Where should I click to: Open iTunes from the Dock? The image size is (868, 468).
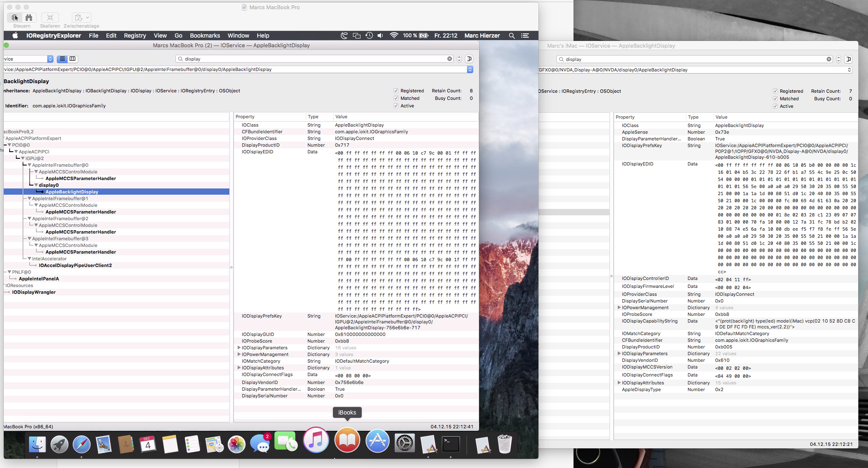[x=316, y=440]
